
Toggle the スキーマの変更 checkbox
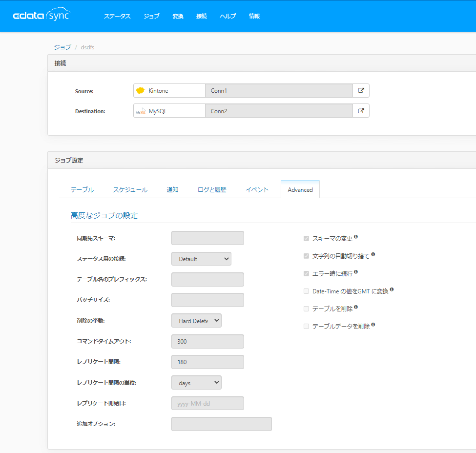click(x=306, y=239)
